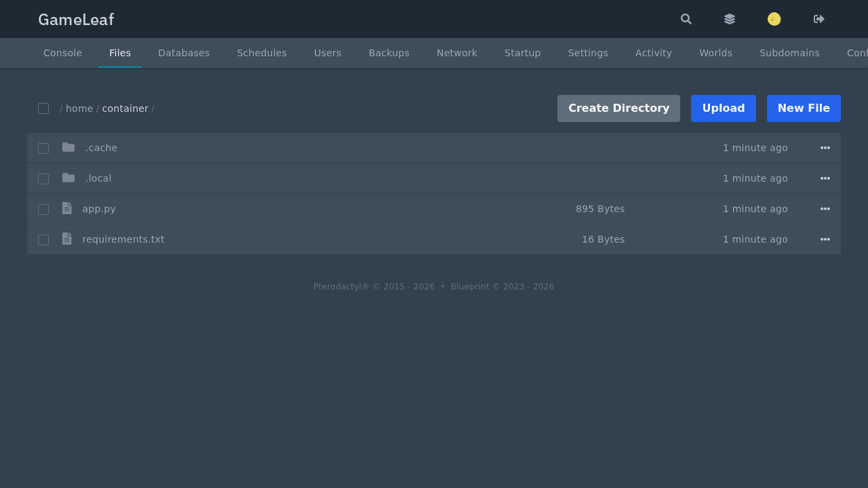Screen dimensions: 868x488
Task: Click the server list layers icon
Action: click(730, 19)
